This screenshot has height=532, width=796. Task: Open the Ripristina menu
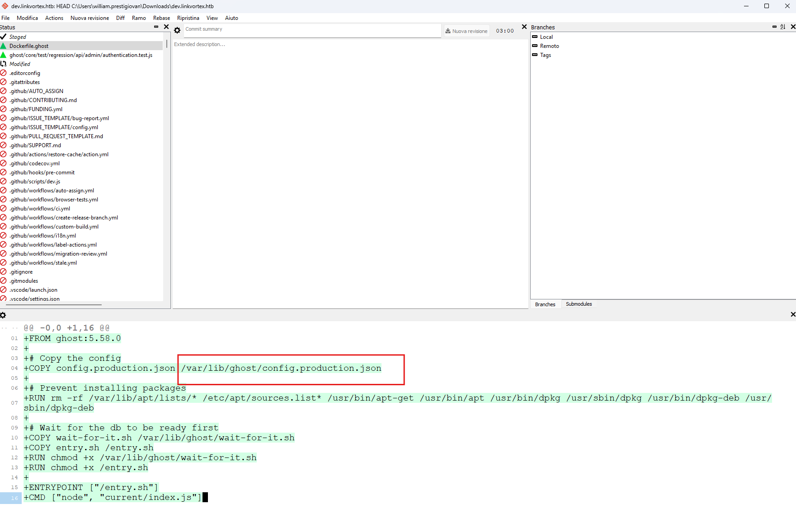pyautogui.click(x=188, y=18)
